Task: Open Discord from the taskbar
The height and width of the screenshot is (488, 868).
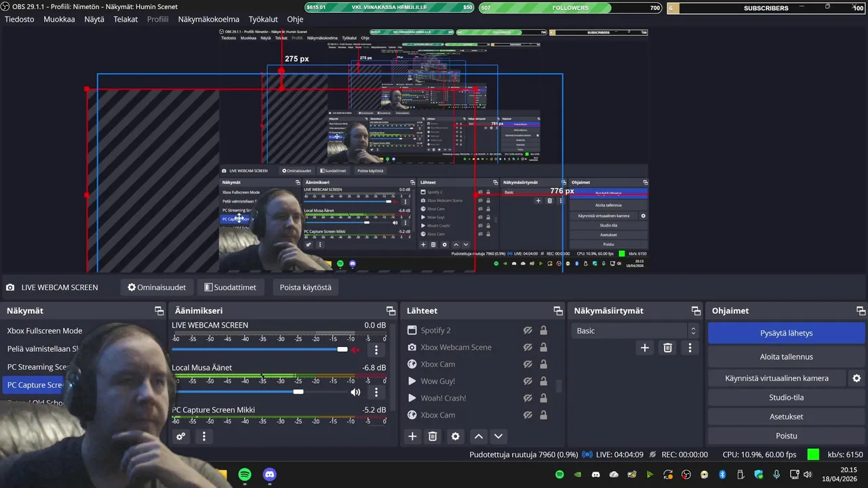Action: (x=270, y=474)
